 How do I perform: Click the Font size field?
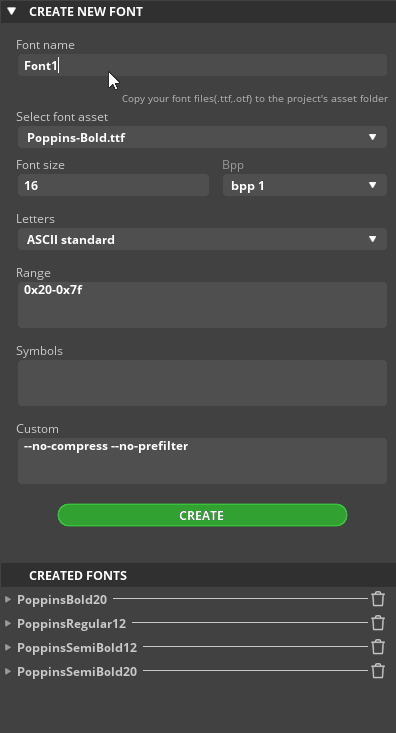point(113,186)
